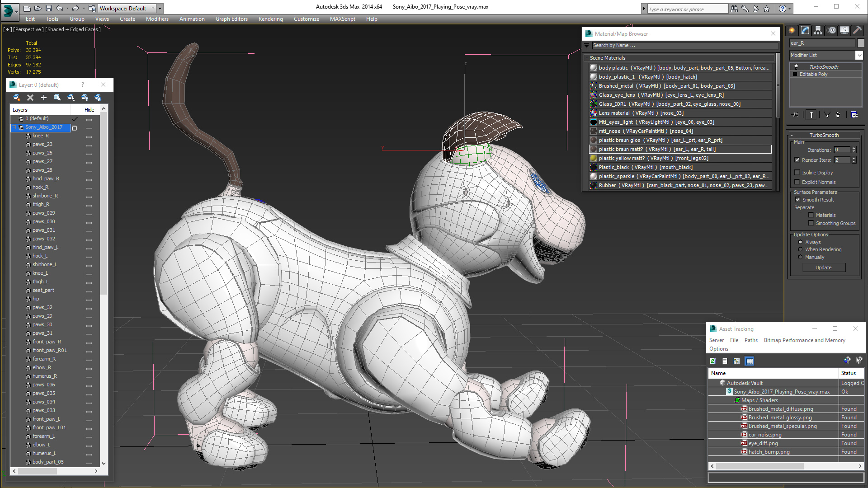868x488 pixels.
Task: Click the key Subscription Center icon
Action: (745, 9)
